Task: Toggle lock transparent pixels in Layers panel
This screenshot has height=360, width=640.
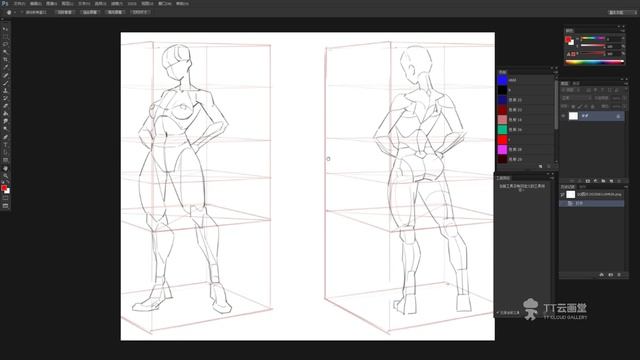Action: (x=573, y=106)
